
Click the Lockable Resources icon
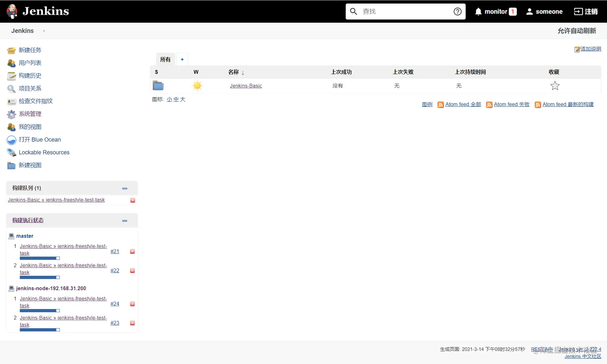pos(11,153)
